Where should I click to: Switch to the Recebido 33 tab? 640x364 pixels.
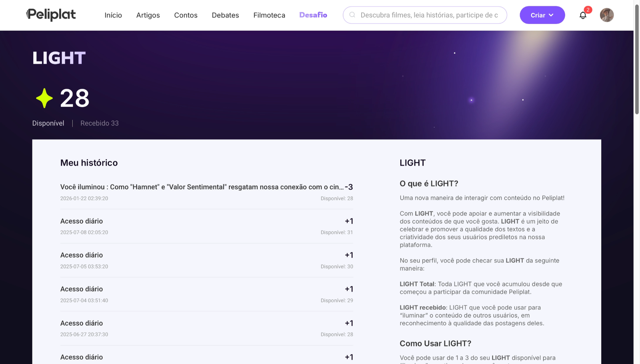click(x=100, y=123)
